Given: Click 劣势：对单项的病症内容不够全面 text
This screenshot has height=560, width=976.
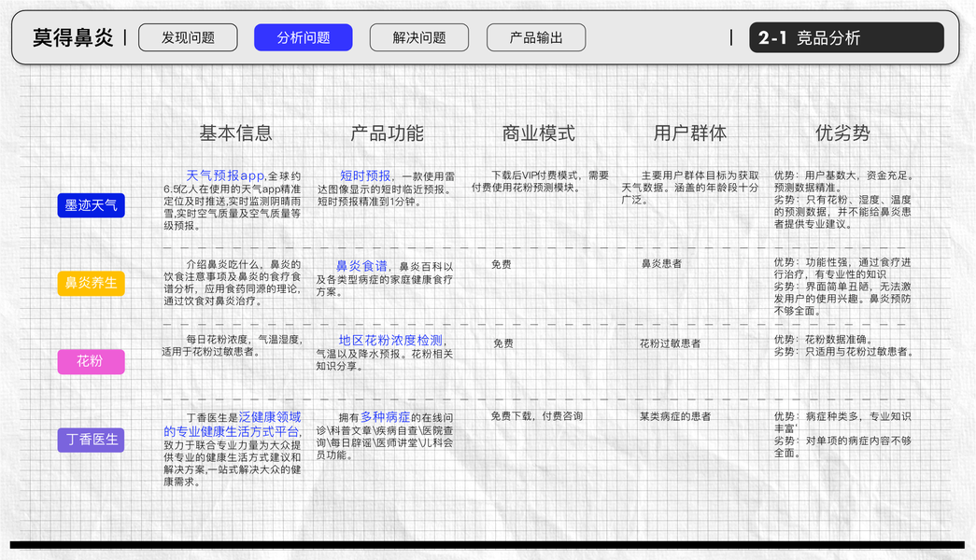Looking at the screenshot, I should [842, 447].
